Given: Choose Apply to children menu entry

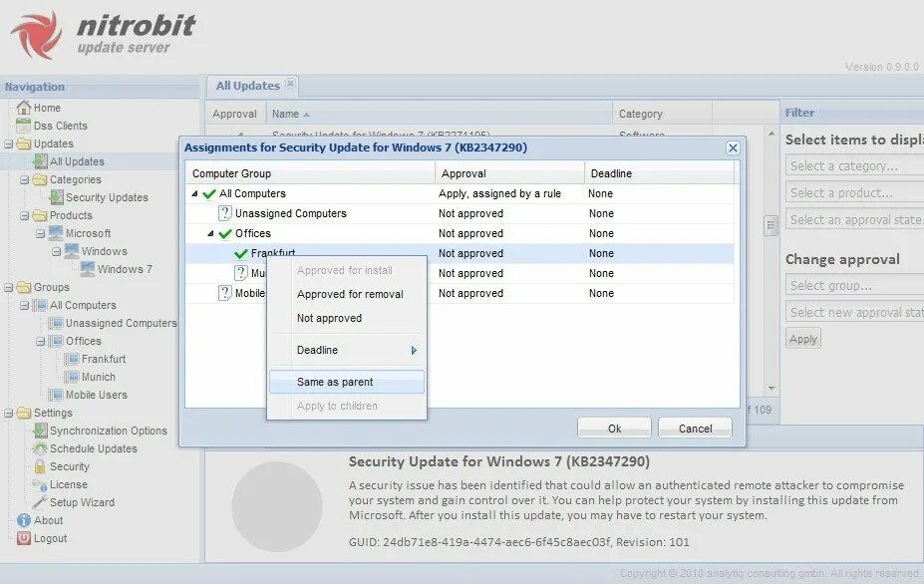Looking at the screenshot, I should pos(347,406).
